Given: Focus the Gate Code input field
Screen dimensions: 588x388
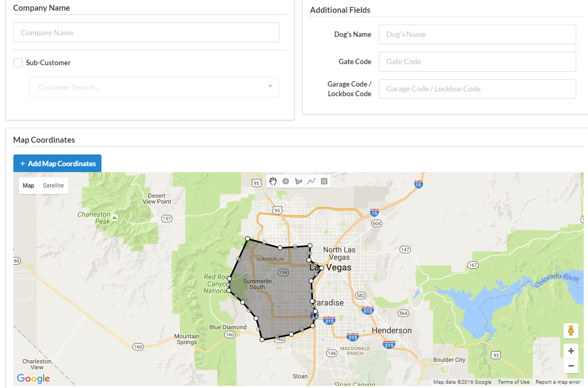Looking at the screenshot, I should point(477,61).
